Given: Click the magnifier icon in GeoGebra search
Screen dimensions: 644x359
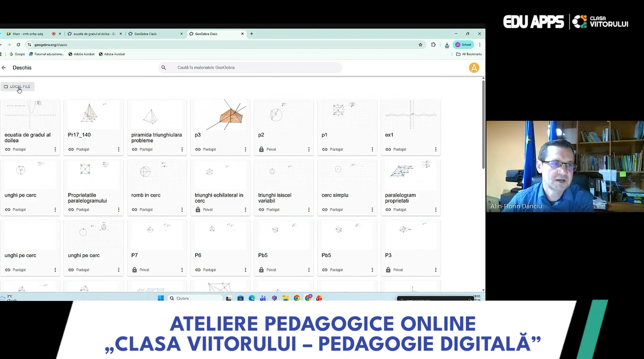Looking at the screenshot, I should click(x=164, y=68).
